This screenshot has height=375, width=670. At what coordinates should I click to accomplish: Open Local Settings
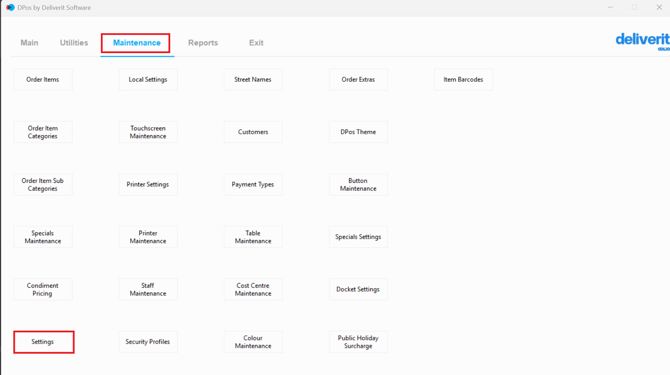point(148,79)
